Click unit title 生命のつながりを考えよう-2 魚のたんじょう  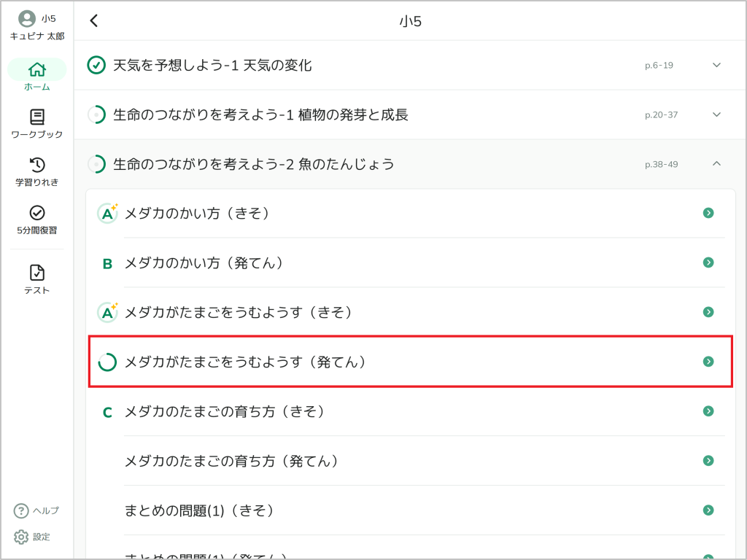(x=254, y=164)
